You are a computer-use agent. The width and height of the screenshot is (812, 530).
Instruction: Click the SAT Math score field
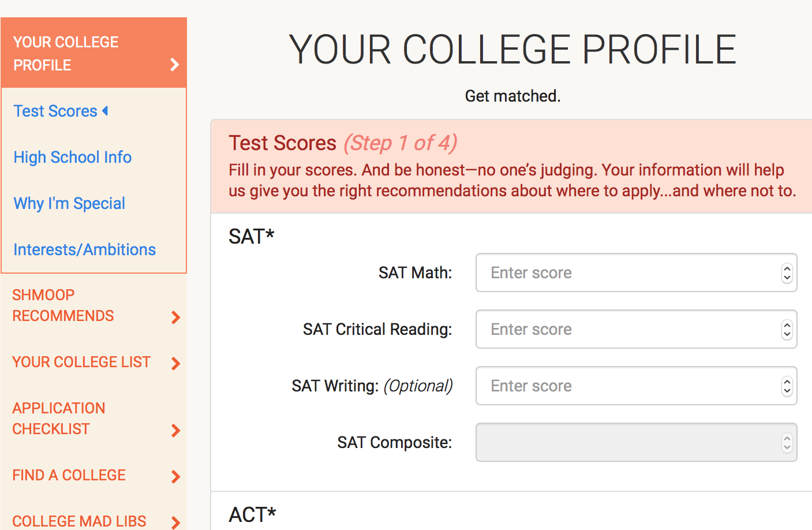tap(626, 273)
